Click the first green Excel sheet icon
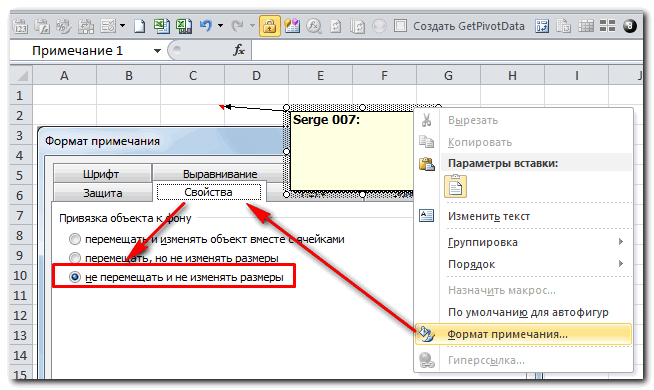Viewport: 654px width, 390px height. pos(161,26)
